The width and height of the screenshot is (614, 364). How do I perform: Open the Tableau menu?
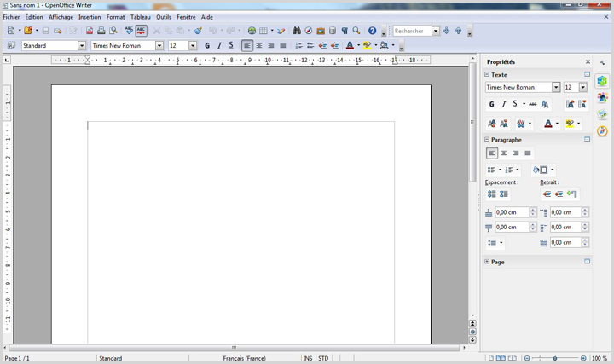140,17
